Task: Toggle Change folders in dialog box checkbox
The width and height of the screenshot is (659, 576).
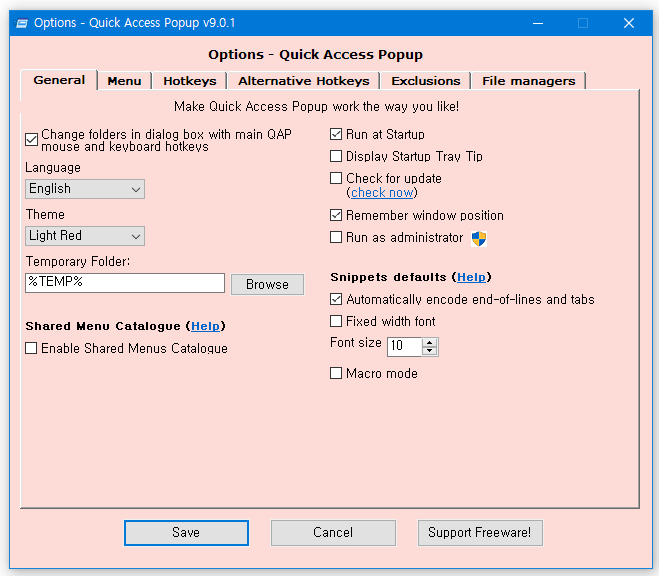Action: (x=32, y=140)
